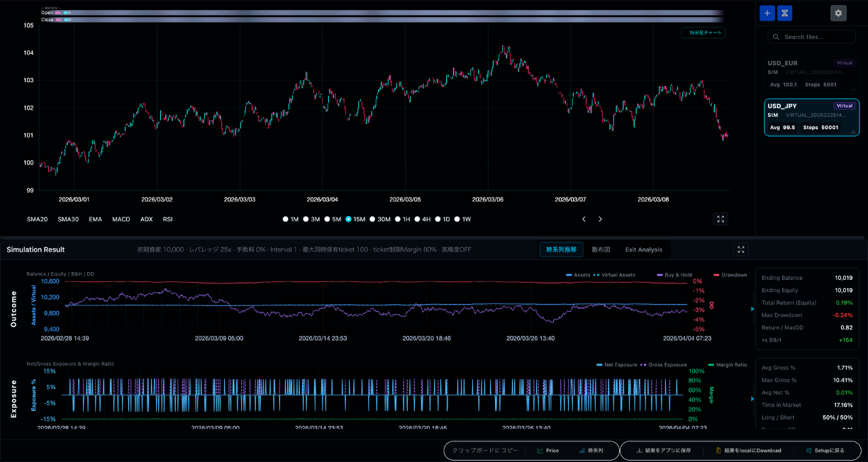The height and width of the screenshot is (462, 868).
Task: Toggle the SMA20 indicator
Action: click(x=37, y=219)
